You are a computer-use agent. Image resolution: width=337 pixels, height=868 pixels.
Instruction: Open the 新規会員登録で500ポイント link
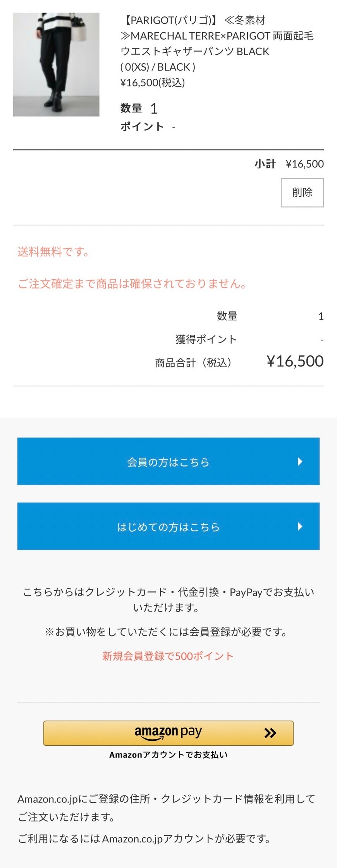(168, 656)
